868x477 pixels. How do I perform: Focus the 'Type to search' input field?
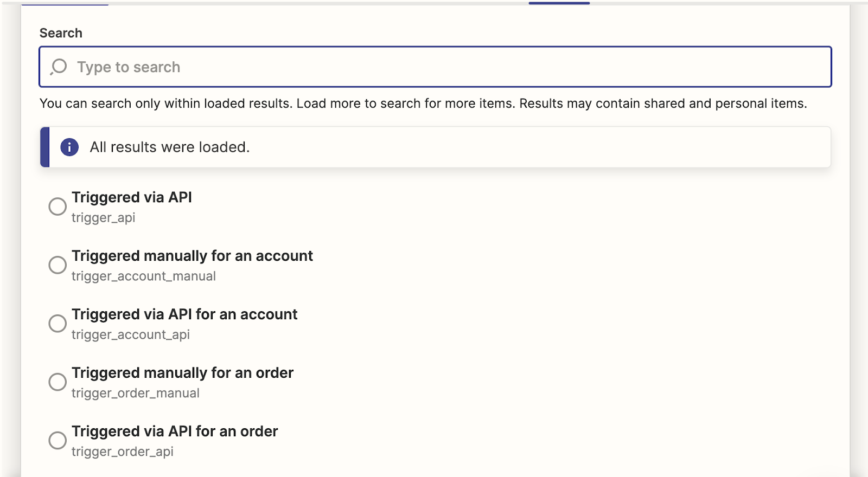(x=434, y=67)
